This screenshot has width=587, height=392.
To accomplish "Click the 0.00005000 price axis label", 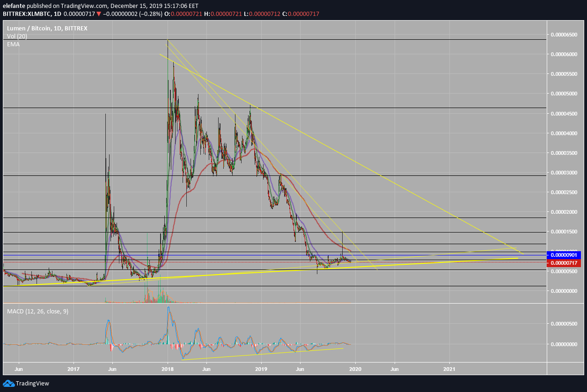I will pyautogui.click(x=564, y=94).
